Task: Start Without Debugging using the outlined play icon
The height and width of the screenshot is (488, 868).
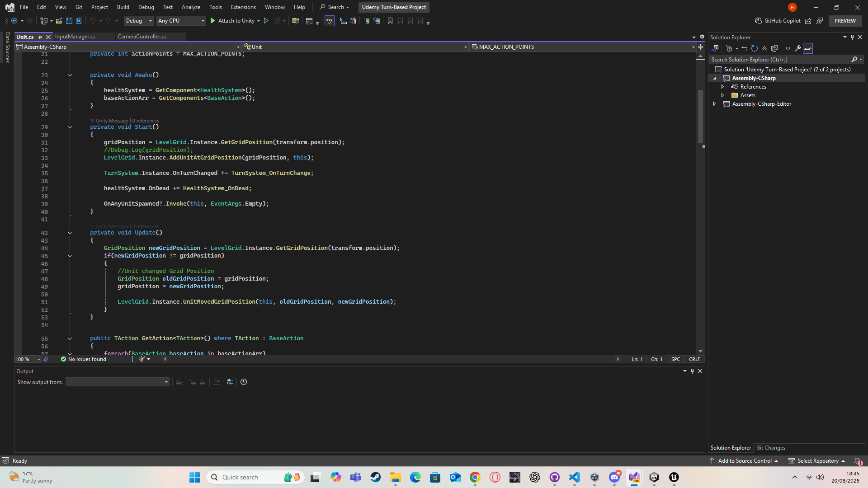Action: [x=266, y=21]
